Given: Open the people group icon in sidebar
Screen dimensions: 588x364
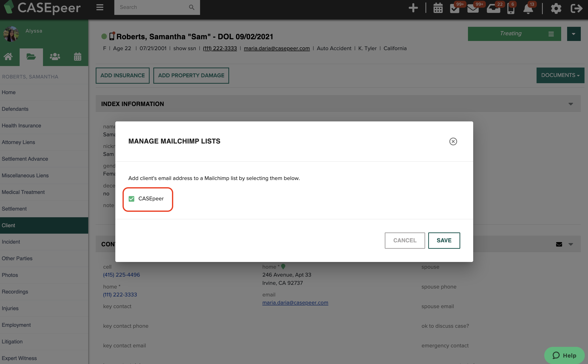Looking at the screenshot, I should tap(55, 57).
